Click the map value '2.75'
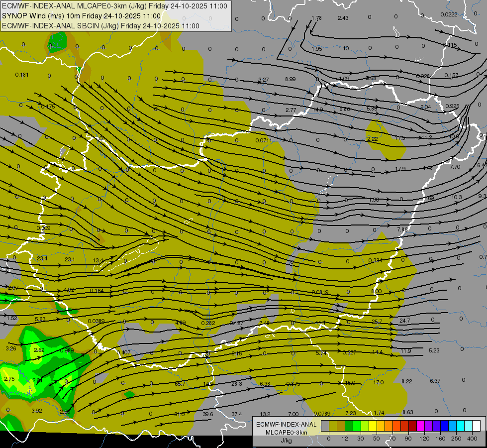 [x=9, y=379]
